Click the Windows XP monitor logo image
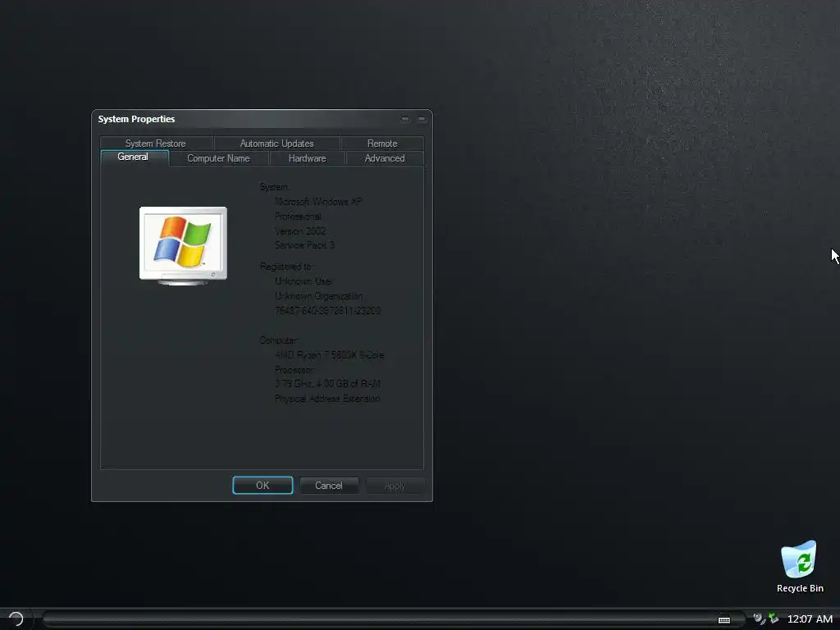 pyautogui.click(x=183, y=245)
